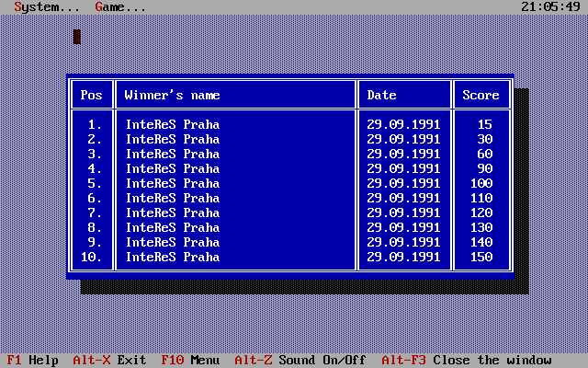Click the Pos column header
Screen dimensions: 588x368
point(92,95)
